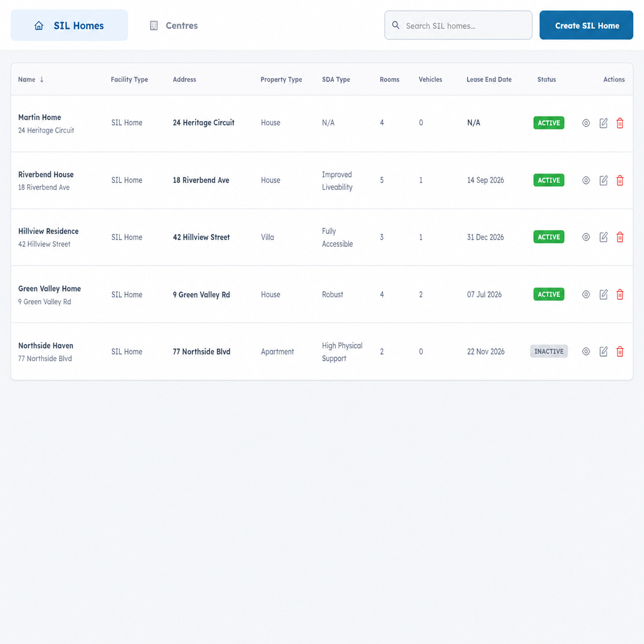Click the Robust SDA type cell
The width and height of the screenshot is (644, 644).
click(332, 295)
